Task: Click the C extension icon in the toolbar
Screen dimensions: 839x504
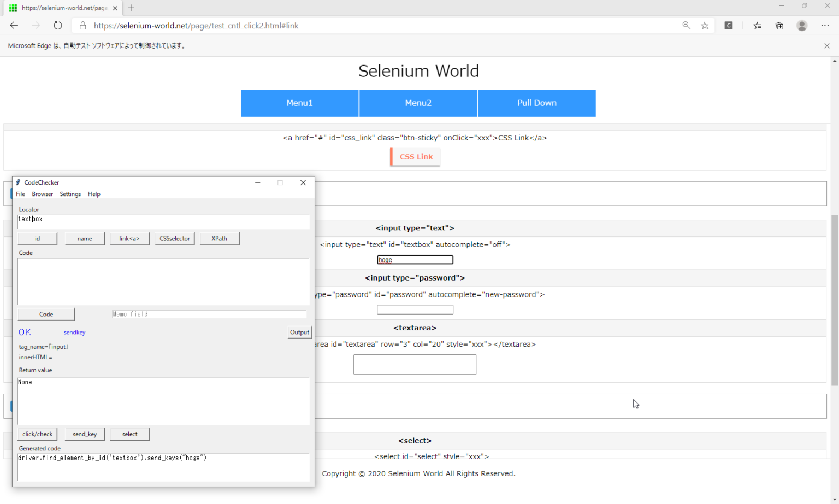Action: coord(729,25)
